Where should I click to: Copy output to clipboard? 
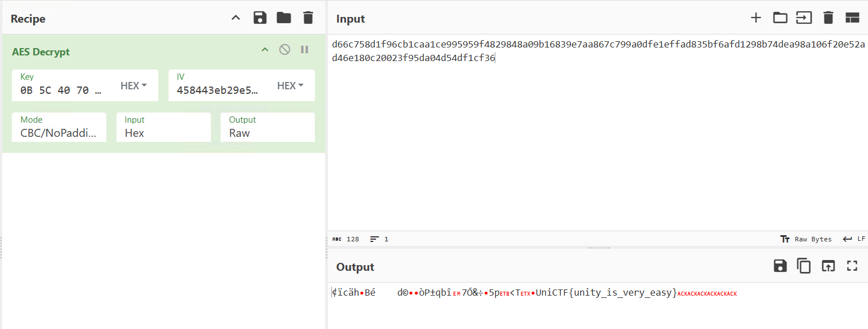(804, 266)
